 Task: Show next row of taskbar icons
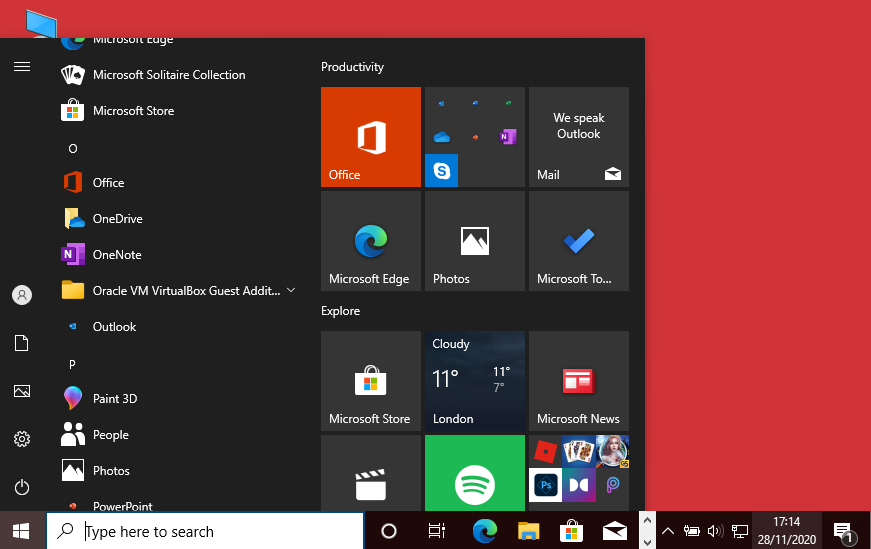pos(647,542)
